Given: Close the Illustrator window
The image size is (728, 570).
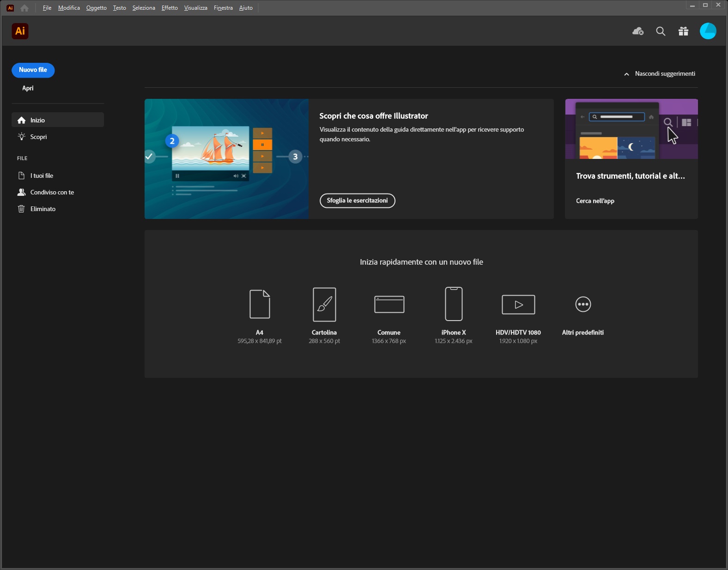Looking at the screenshot, I should click(718, 5).
